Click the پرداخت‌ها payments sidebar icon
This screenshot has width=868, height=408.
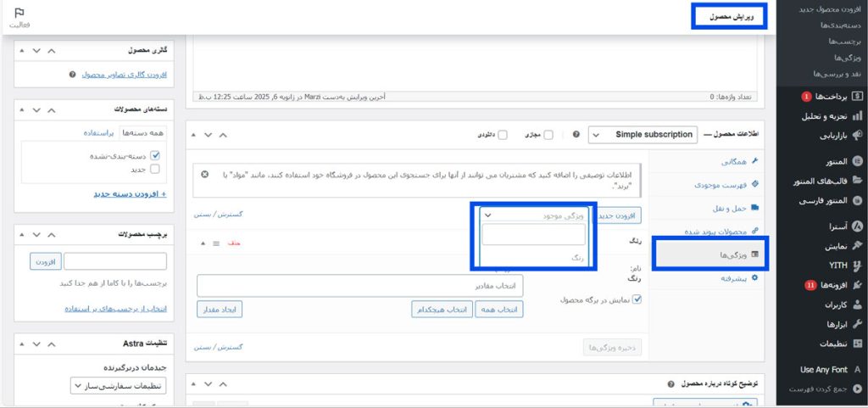click(857, 97)
